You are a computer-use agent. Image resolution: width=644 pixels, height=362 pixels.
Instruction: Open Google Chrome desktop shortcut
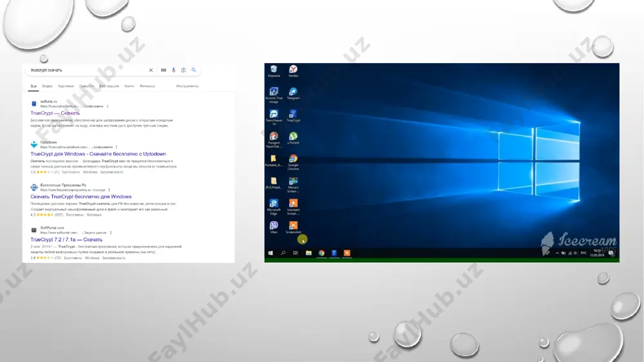pyautogui.click(x=293, y=162)
